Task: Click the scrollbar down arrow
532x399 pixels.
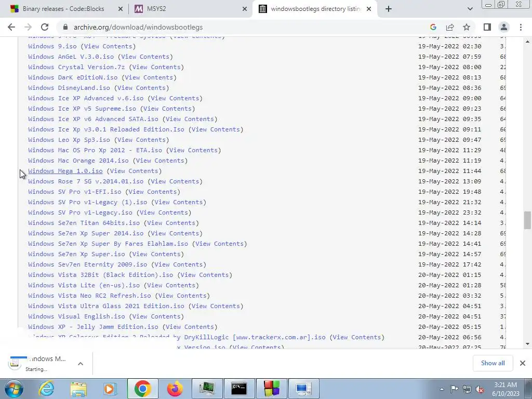Action: 527,344
